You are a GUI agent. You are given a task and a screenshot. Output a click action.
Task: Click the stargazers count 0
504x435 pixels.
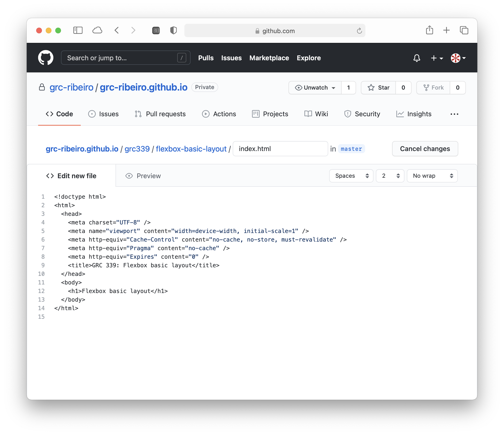403,88
